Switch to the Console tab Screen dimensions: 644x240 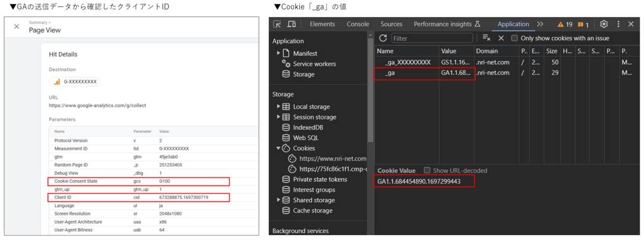tap(358, 24)
